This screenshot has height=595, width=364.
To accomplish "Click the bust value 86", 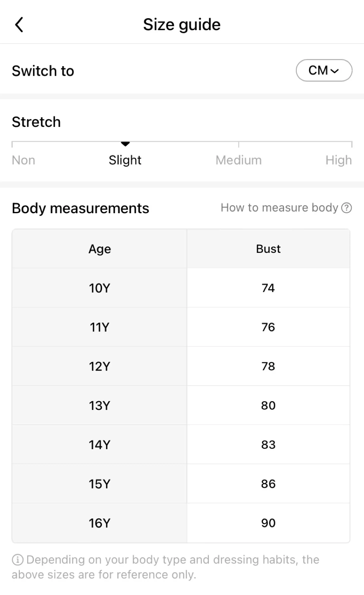I will (268, 484).
